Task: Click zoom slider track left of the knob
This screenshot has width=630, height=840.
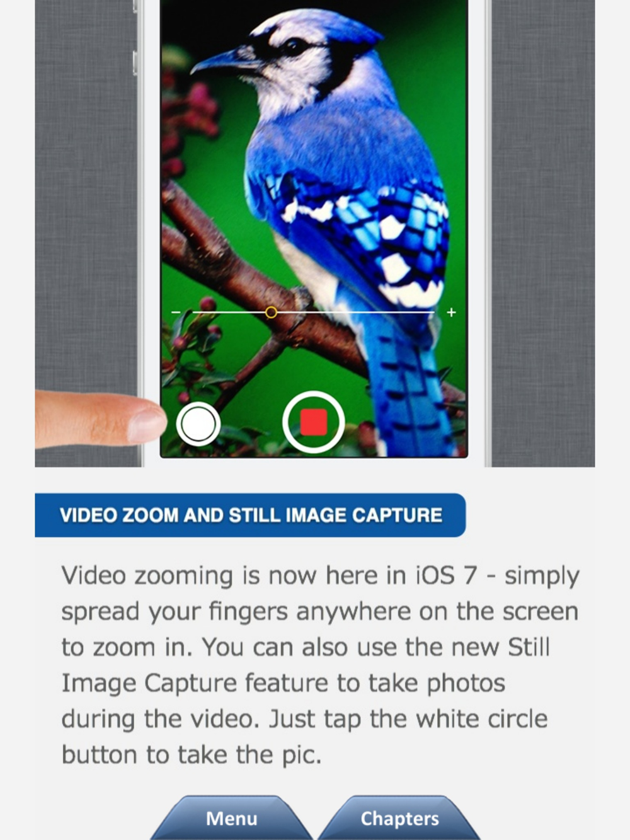Action: click(229, 312)
